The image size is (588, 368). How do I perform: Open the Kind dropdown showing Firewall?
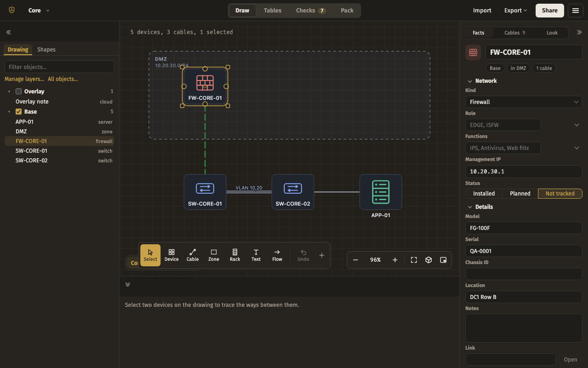pyautogui.click(x=524, y=102)
